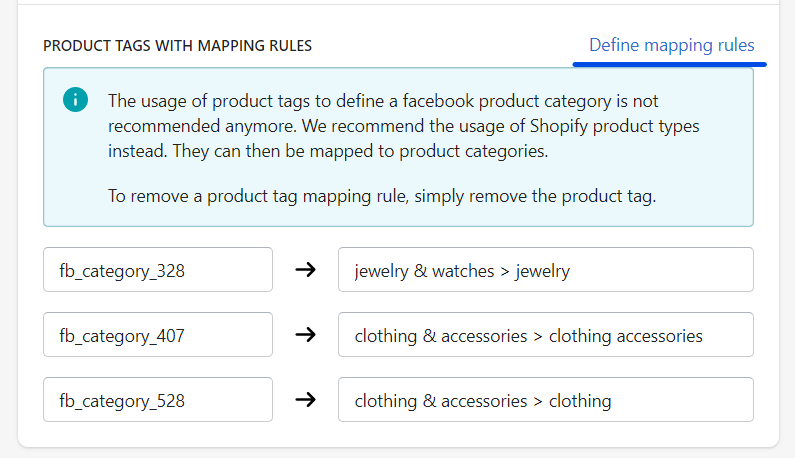This screenshot has height=458, width=795.
Task: Click the jewelry & watches > jewelry field
Action: 546,269
